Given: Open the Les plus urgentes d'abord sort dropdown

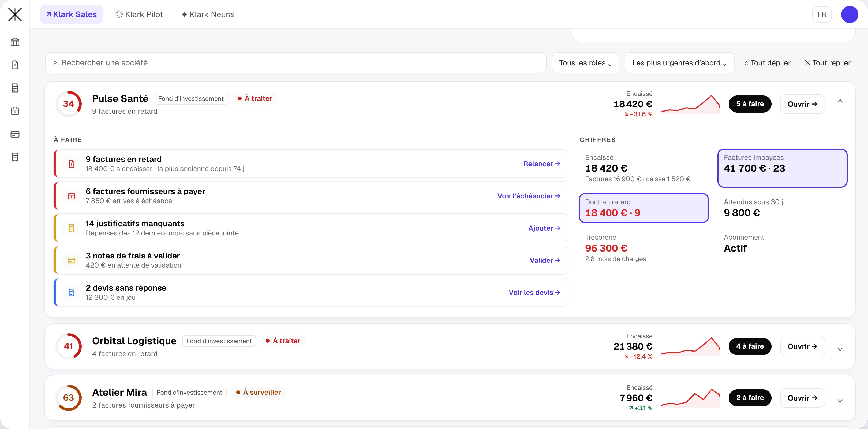Looking at the screenshot, I should point(679,63).
